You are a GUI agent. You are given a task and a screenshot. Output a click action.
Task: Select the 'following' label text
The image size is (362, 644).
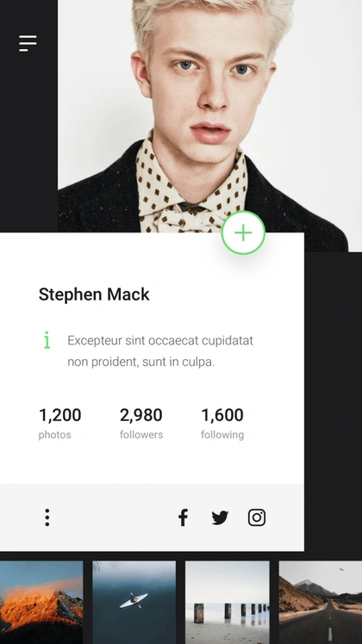point(222,435)
